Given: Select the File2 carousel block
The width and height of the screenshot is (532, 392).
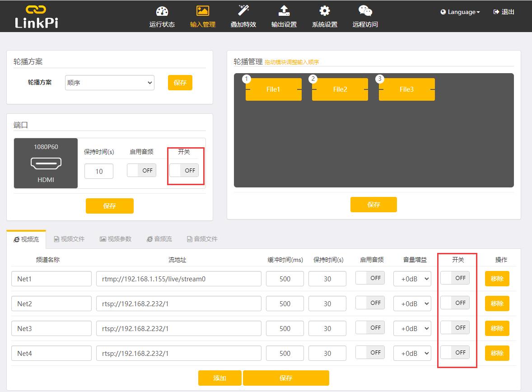Looking at the screenshot, I should tap(340, 89).
